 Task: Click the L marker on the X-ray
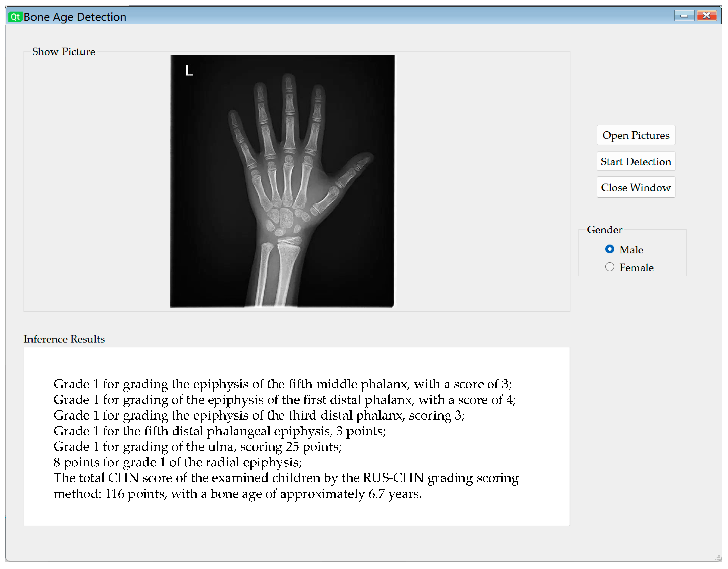[189, 71]
